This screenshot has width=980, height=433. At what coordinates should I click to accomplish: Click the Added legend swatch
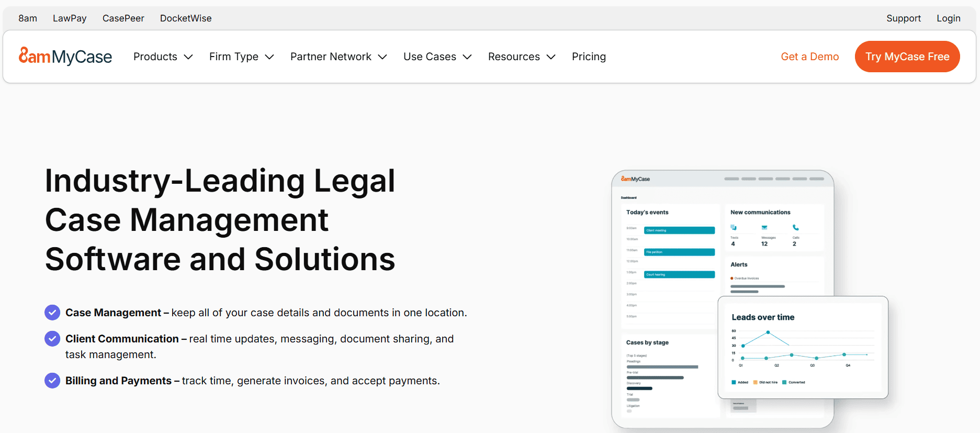[734, 382]
